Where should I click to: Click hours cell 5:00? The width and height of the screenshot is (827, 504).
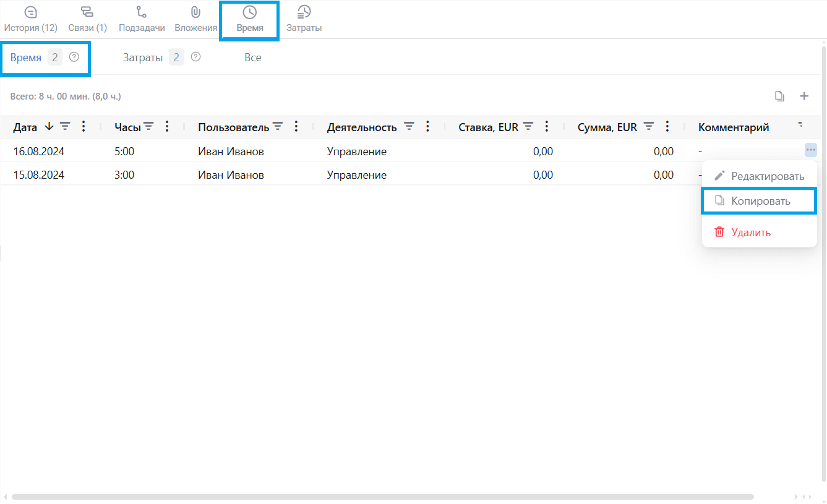click(x=124, y=152)
